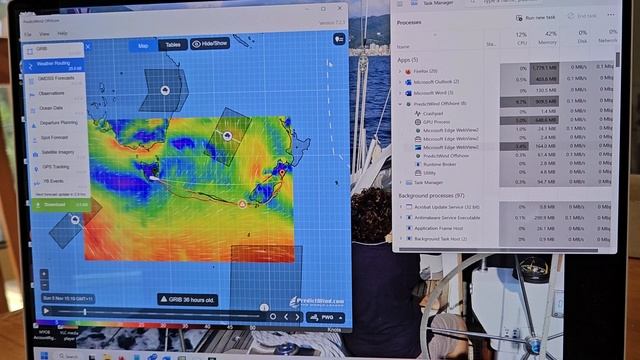Screen dimensions: 640x360
Task: Toggle Hide/Show eye button
Action: (x=210, y=44)
